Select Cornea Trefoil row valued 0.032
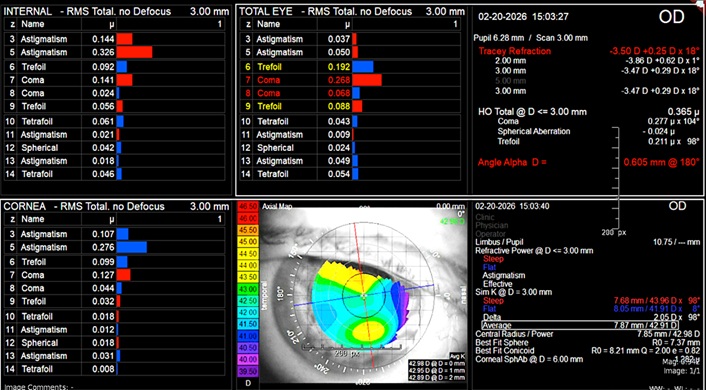 pos(114,301)
